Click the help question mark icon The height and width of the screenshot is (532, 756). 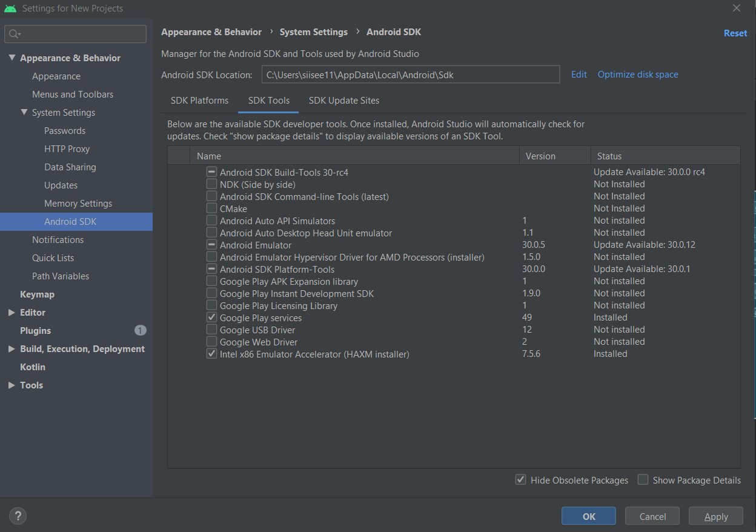coord(18,516)
